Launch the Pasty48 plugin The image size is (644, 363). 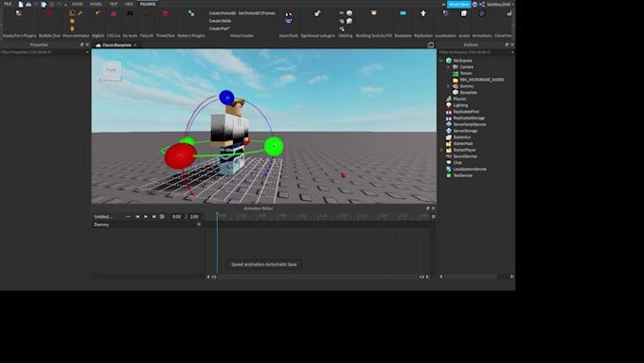[147, 13]
